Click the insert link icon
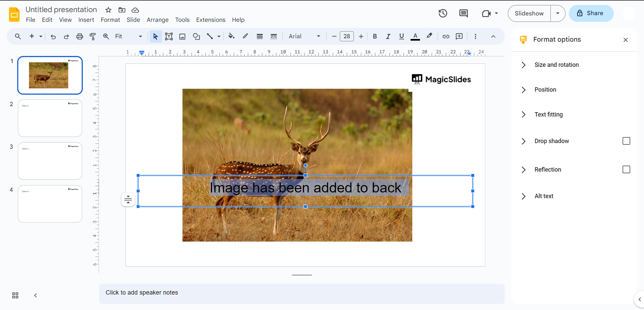 click(x=446, y=36)
